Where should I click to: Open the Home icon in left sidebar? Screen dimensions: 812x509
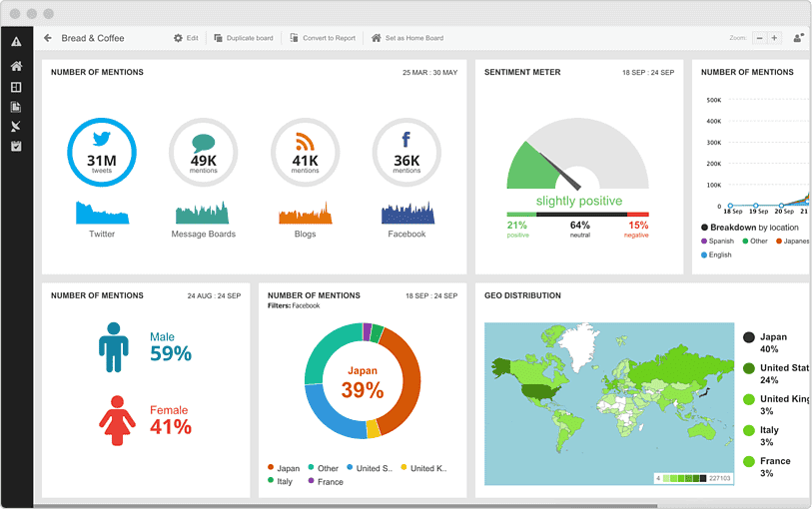(x=16, y=66)
